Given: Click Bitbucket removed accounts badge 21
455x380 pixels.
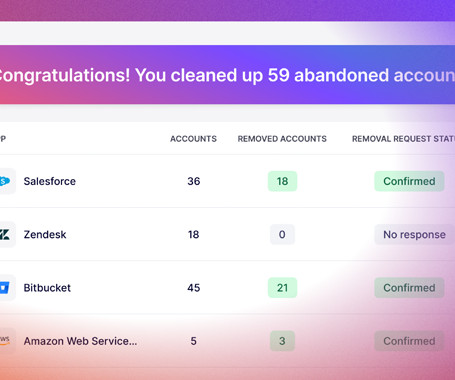Looking at the screenshot, I should coord(282,288).
